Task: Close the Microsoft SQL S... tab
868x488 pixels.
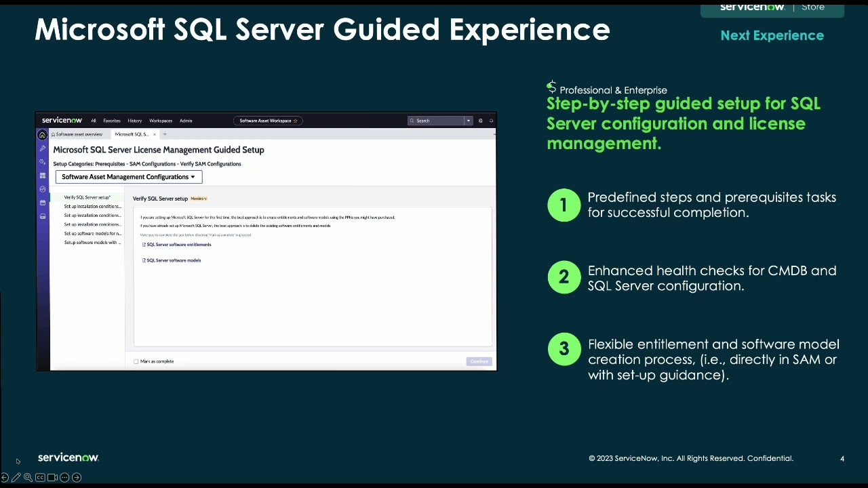Action: 154,134
